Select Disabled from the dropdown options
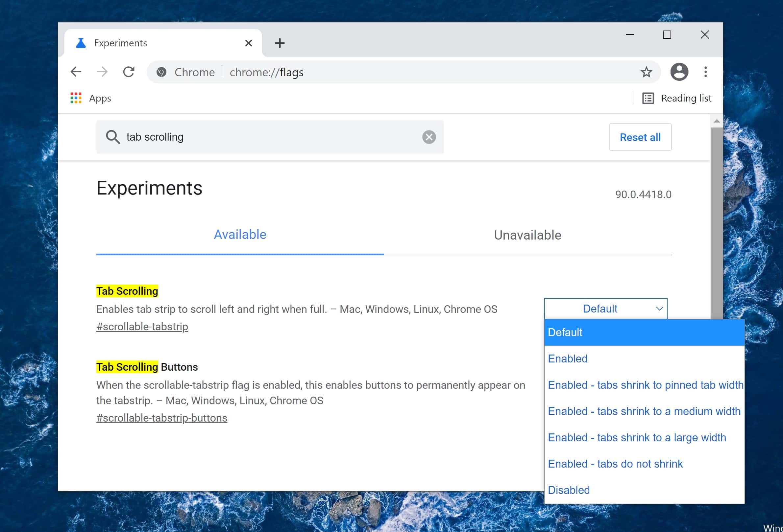 [569, 489]
